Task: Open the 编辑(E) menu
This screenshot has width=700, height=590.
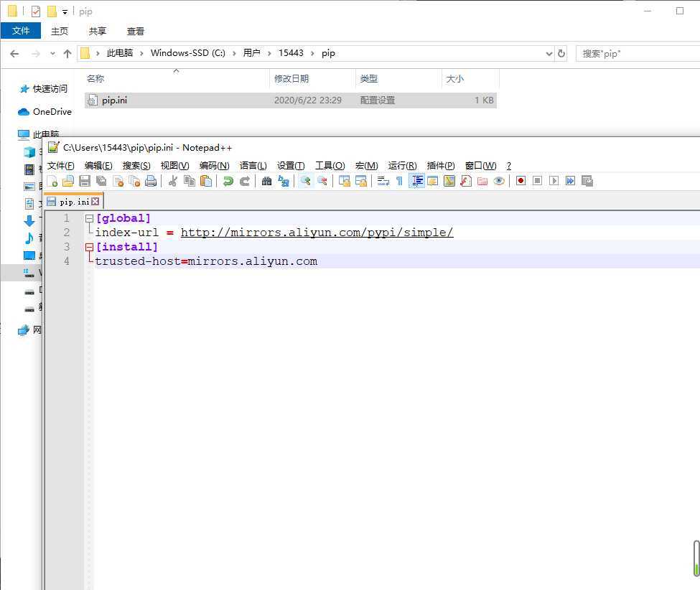Action: pyautogui.click(x=98, y=166)
